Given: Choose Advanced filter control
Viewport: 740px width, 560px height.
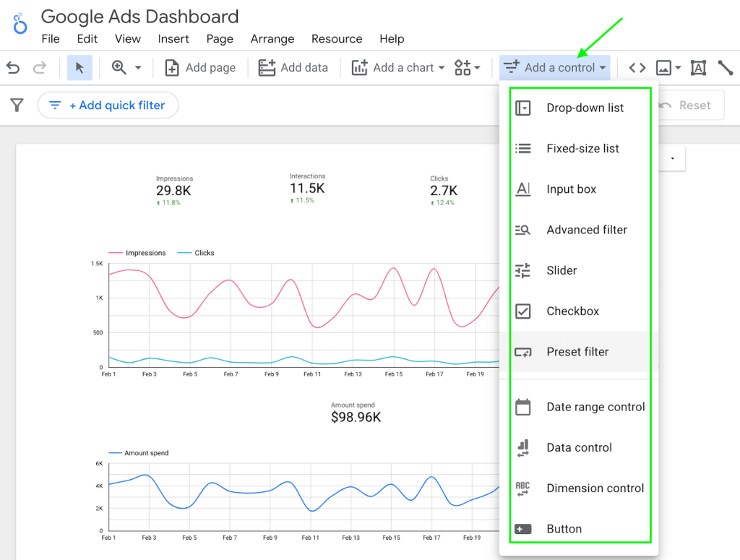Looking at the screenshot, I should [580, 230].
